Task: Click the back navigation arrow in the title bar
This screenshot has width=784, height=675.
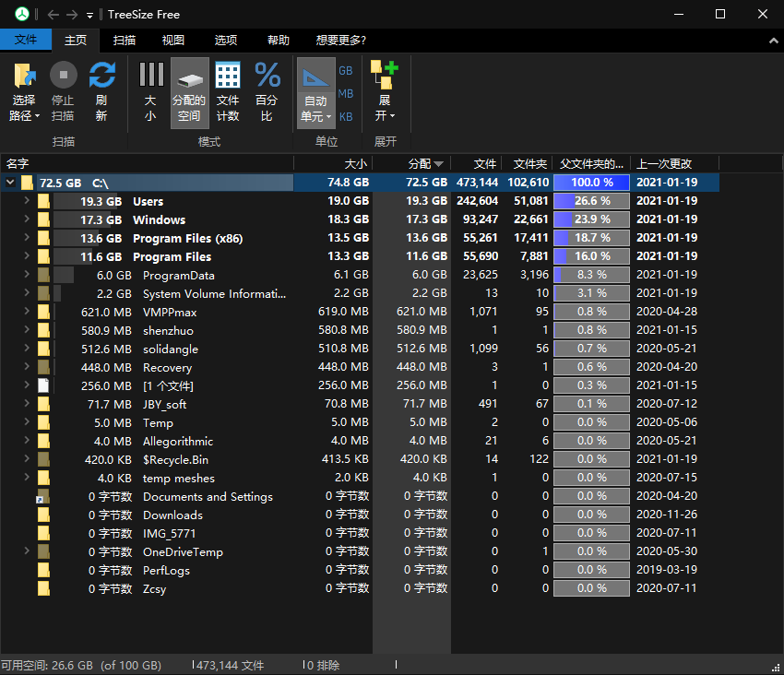Action: coord(53,15)
